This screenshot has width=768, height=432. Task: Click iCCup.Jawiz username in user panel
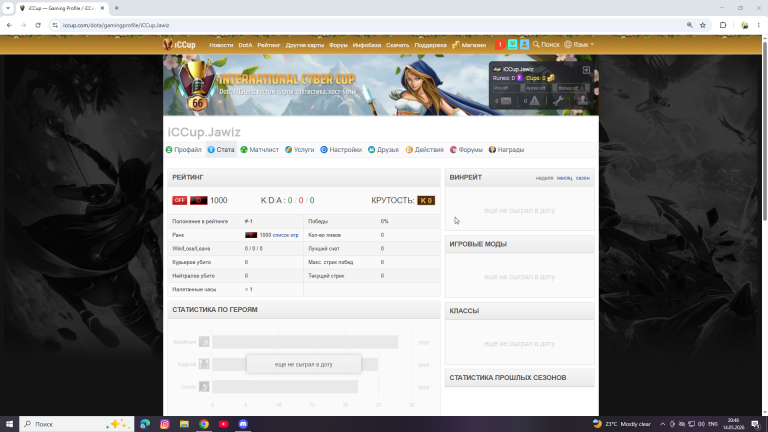(x=518, y=69)
